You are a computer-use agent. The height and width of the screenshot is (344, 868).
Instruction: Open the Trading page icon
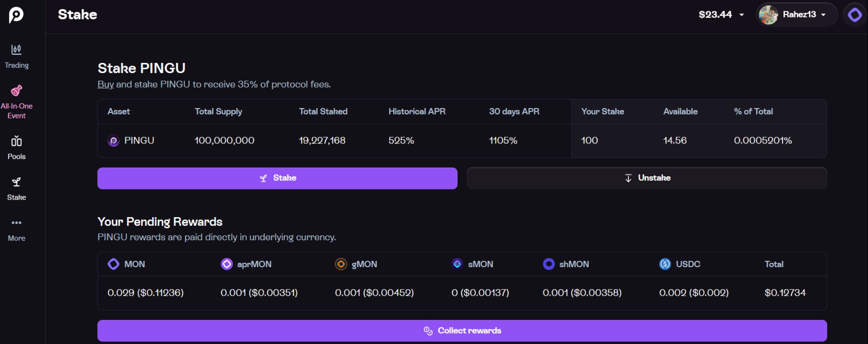(16, 50)
